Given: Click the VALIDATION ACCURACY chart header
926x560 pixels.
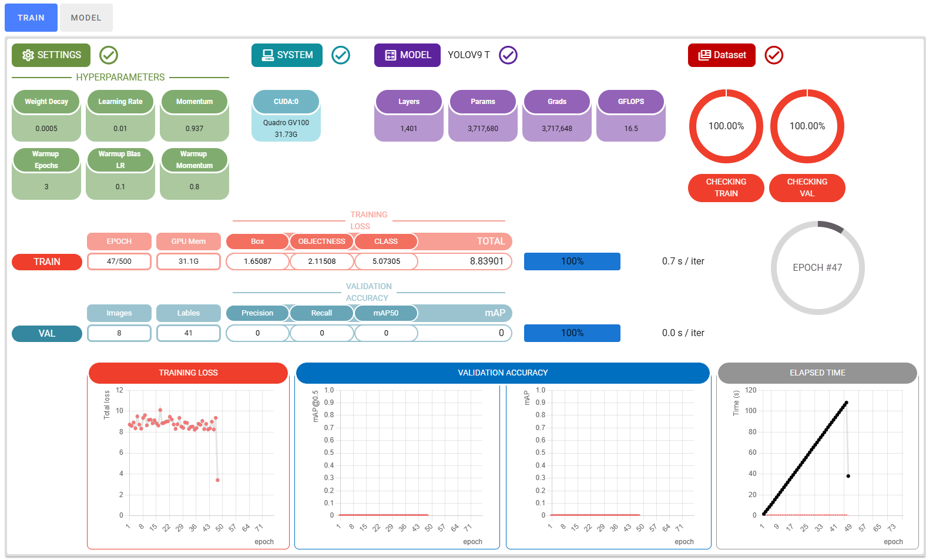Looking at the screenshot, I should tap(503, 373).
